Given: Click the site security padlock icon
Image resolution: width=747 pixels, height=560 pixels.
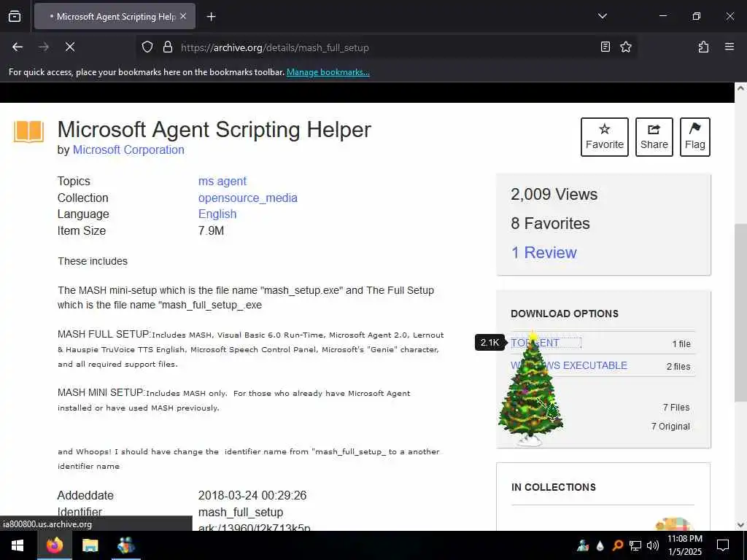Looking at the screenshot, I should pos(167,47).
